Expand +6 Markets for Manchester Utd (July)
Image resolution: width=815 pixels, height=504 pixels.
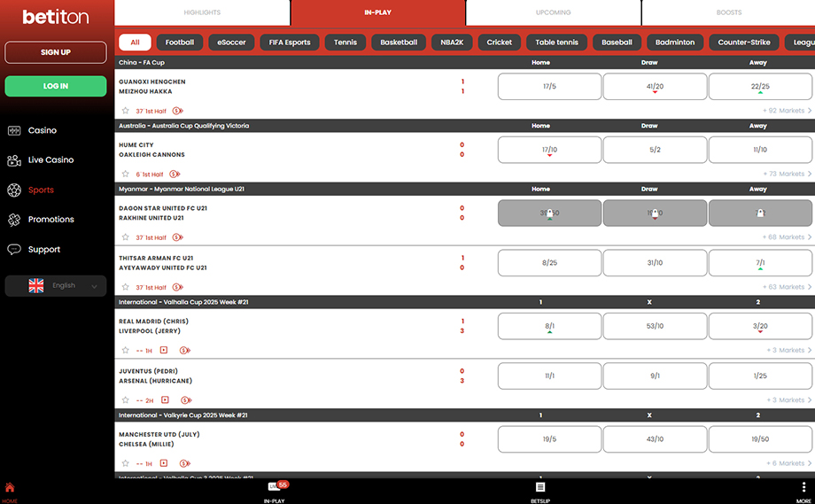[x=789, y=463]
